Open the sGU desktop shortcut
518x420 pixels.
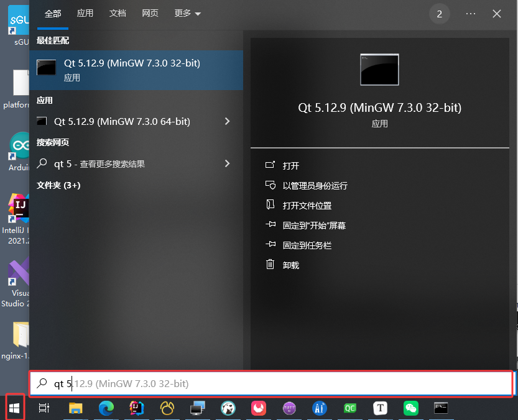click(x=19, y=25)
